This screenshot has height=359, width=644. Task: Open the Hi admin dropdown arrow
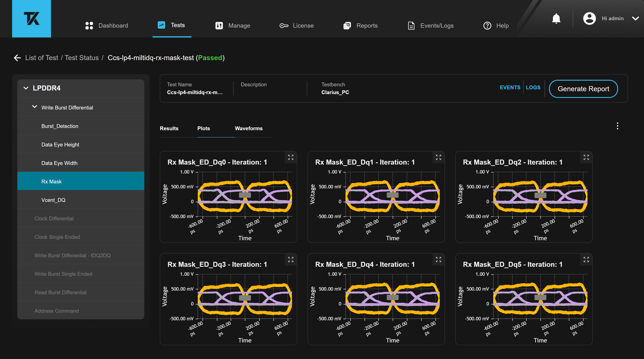pyautogui.click(x=635, y=19)
